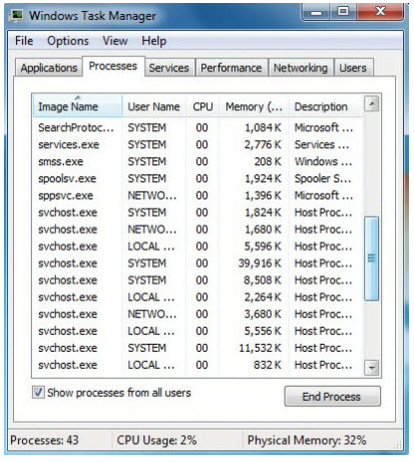Maximize the Task Manager window
The width and height of the screenshot is (414, 462).
(343, 12)
